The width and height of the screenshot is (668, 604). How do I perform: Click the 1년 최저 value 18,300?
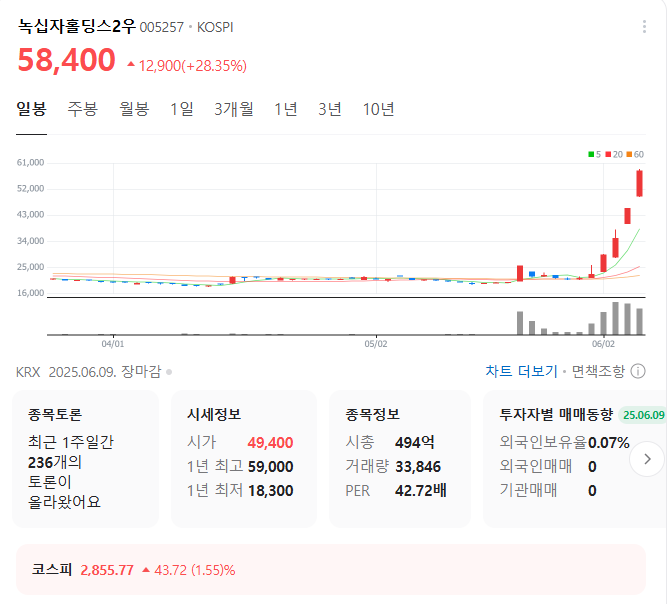[271, 491]
